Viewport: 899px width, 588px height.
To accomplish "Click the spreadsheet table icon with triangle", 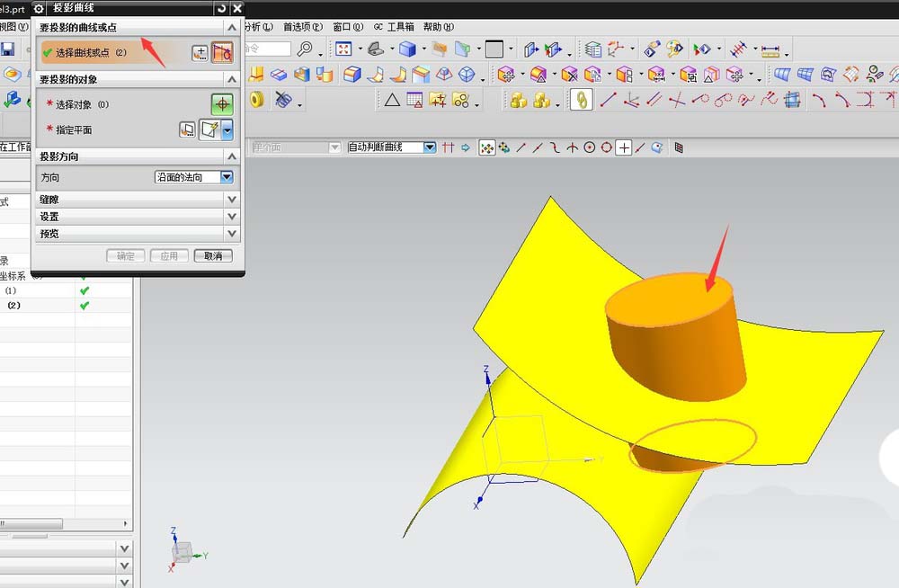I will coord(414,101).
